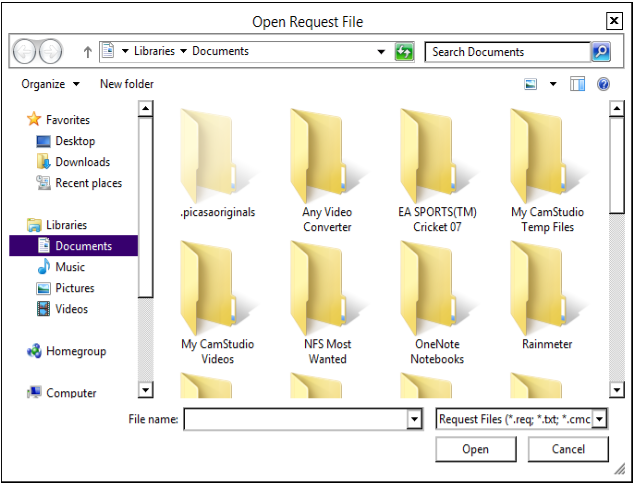The height and width of the screenshot is (483, 635).
Task: Select Downloads in Favorites
Action: click(82, 162)
